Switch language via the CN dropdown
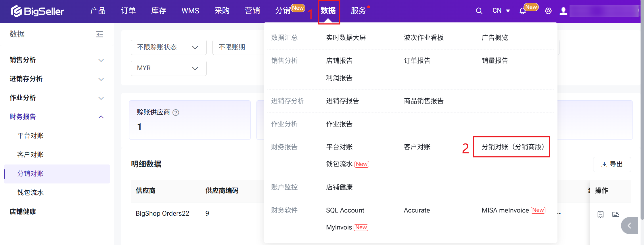The width and height of the screenshot is (644, 245). [x=501, y=11]
